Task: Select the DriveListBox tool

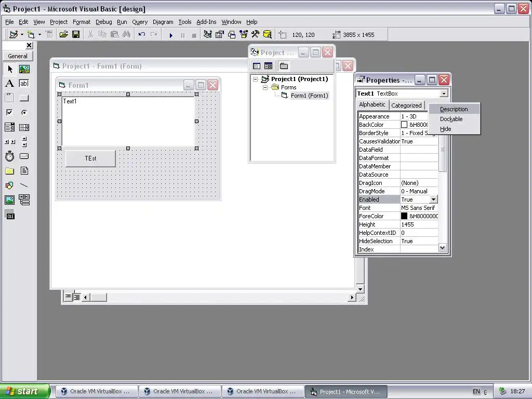Action: click(x=24, y=156)
